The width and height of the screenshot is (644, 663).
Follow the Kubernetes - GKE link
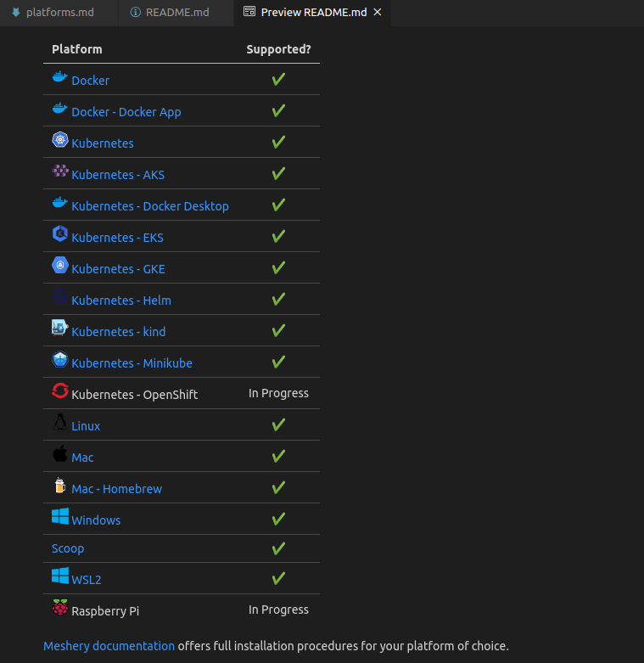tap(118, 269)
